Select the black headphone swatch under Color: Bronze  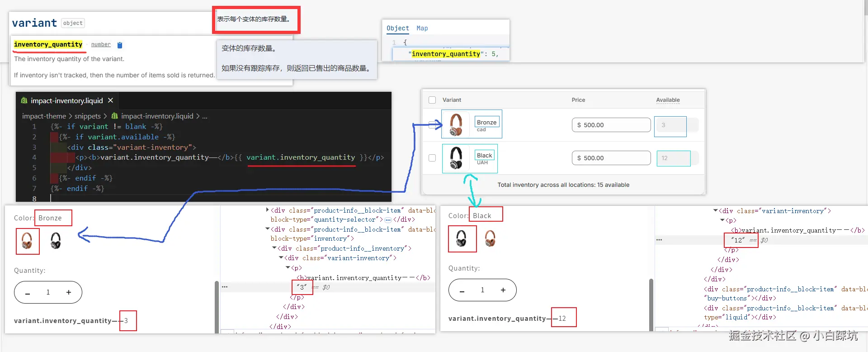(x=56, y=241)
